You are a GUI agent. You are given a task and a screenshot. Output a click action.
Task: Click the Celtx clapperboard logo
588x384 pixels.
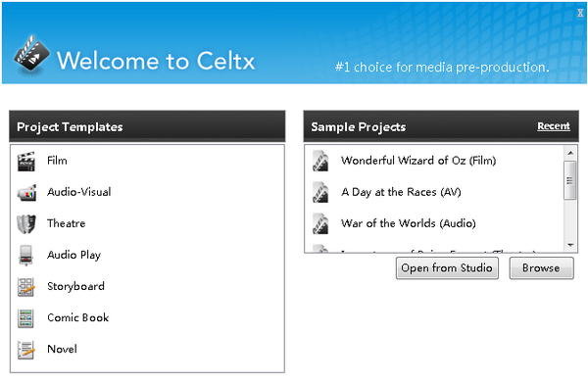31,55
